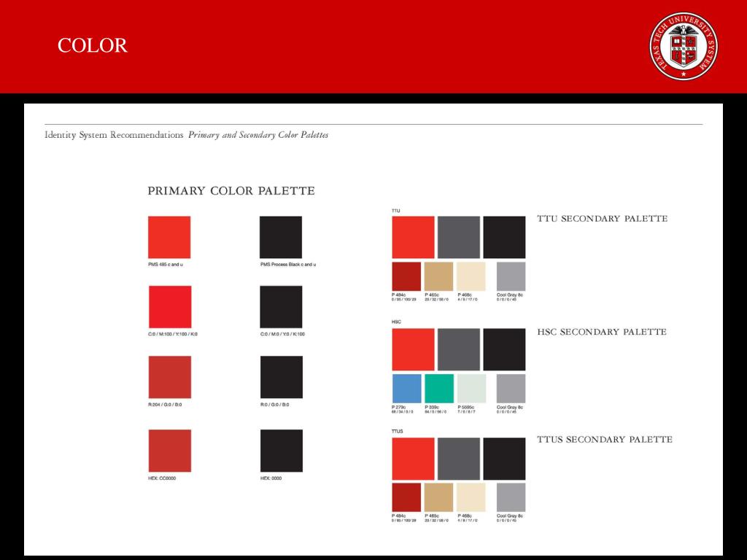Pick the P 484c swatch in TTU palette

click(406, 276)
